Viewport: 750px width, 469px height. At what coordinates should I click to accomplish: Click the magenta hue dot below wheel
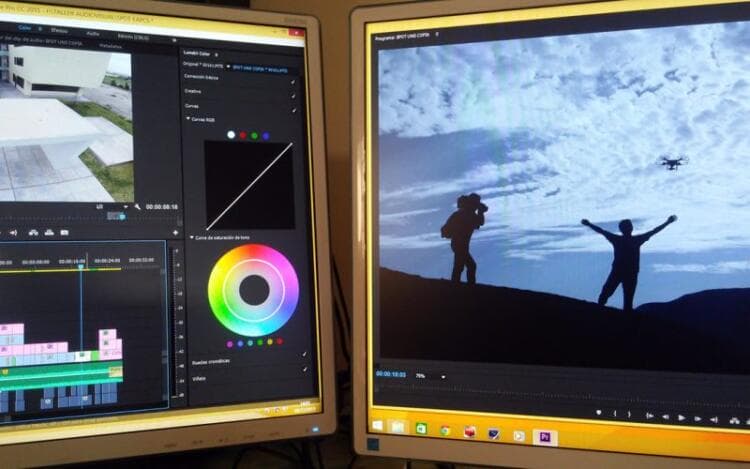pos(230,344)
